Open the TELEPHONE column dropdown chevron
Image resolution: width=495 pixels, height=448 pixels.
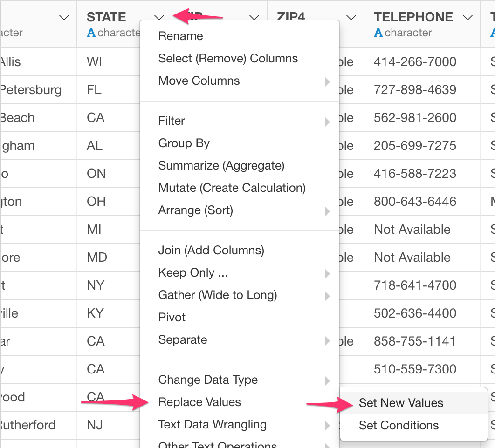click(467, 17)
